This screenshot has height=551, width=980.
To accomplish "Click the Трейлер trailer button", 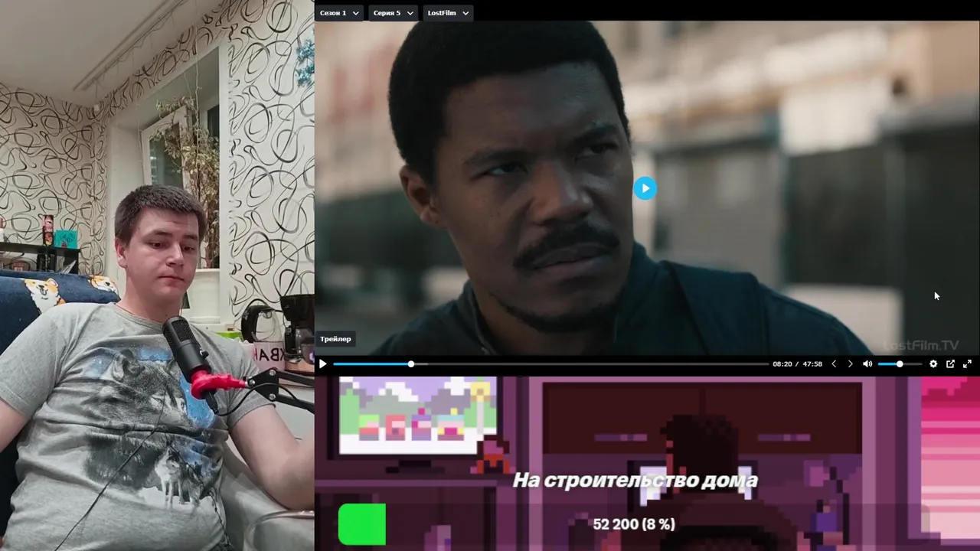I will [x=335, y=339].
